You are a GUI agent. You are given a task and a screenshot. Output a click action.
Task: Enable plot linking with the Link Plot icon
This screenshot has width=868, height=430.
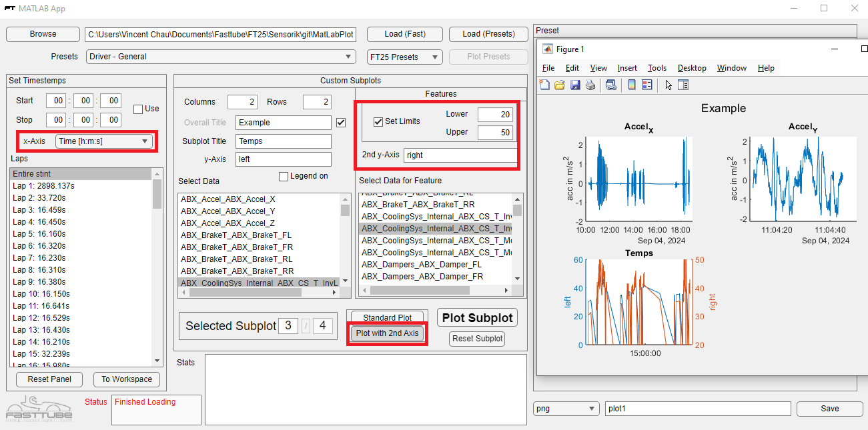(x=610, y=85)
